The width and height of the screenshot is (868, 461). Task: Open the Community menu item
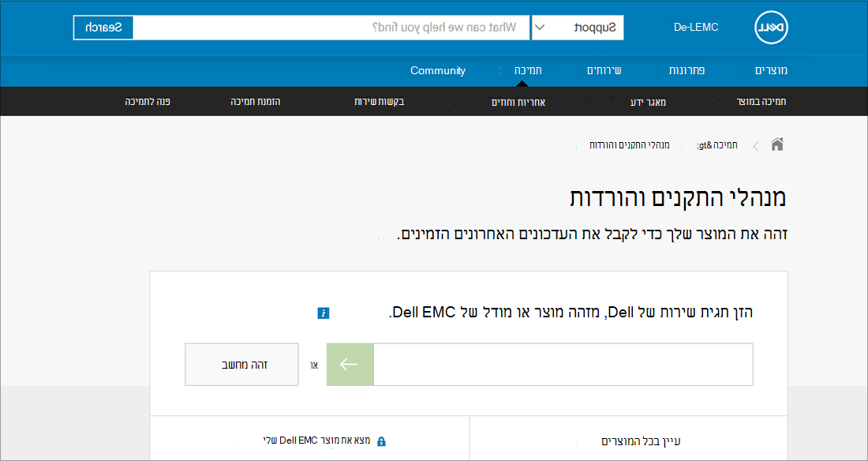tap(438, 70)
